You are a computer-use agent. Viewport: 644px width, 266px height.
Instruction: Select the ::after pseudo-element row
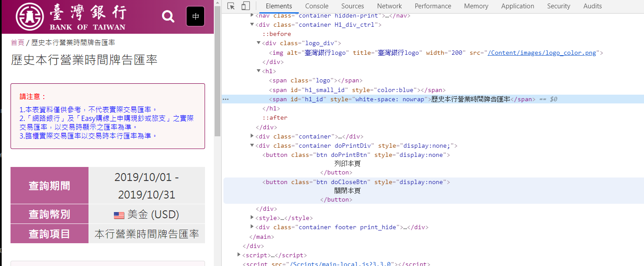[275, 117]
